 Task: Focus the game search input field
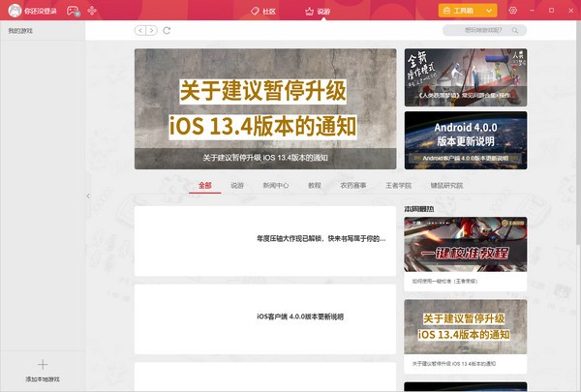pyautogui.click(x=485, y=30)
